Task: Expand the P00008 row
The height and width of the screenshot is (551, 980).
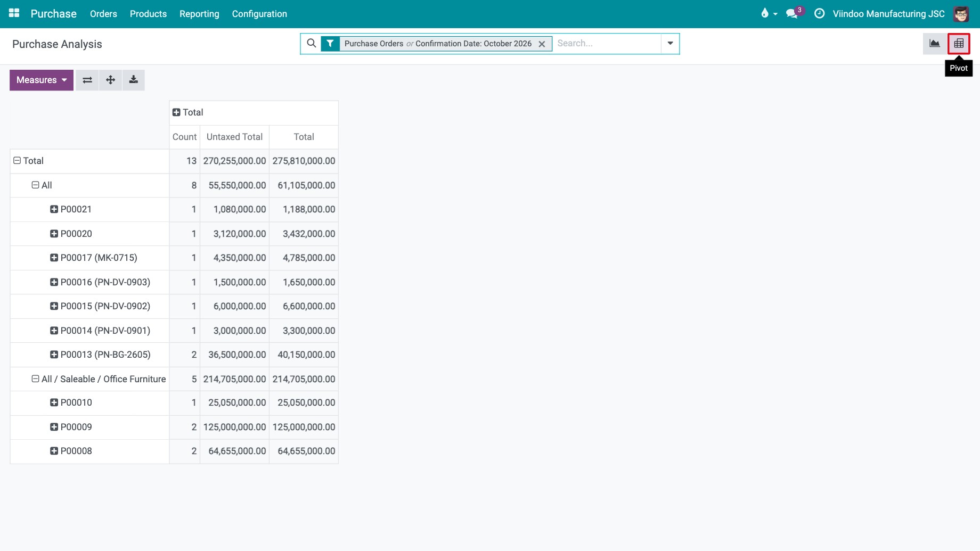Action: tap(54, 451)
